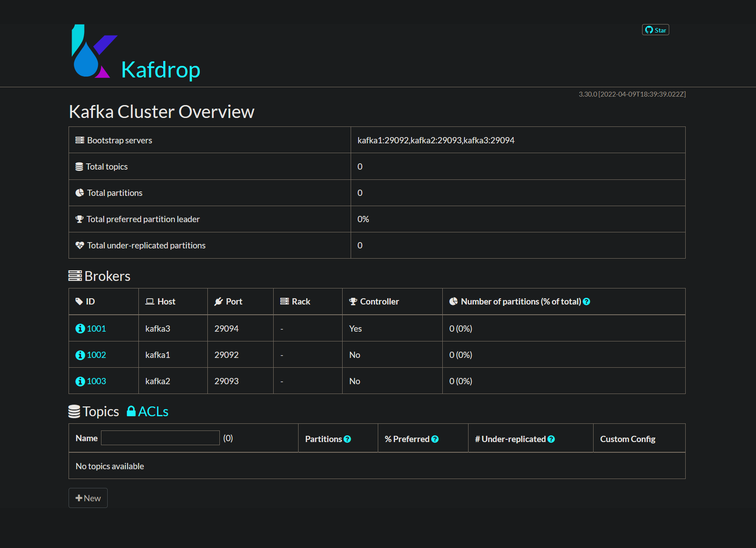Click the Total under-replicated partitions label

tap(146, 245)
